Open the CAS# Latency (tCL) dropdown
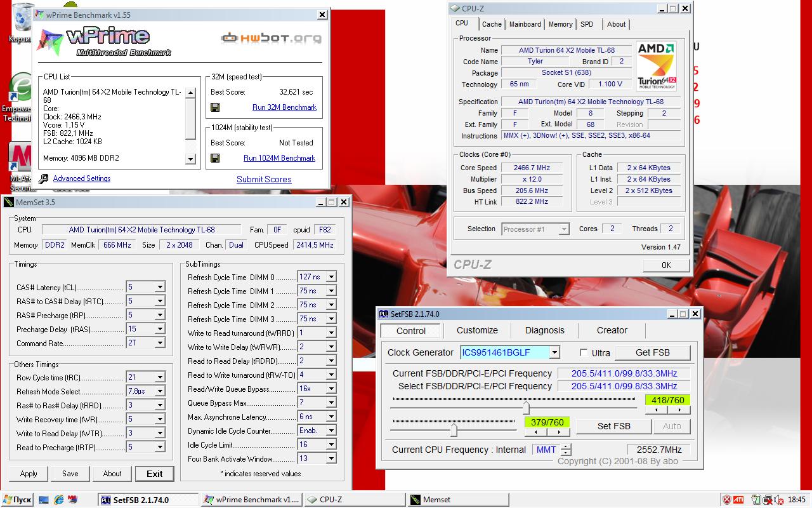 coord(160,287)
